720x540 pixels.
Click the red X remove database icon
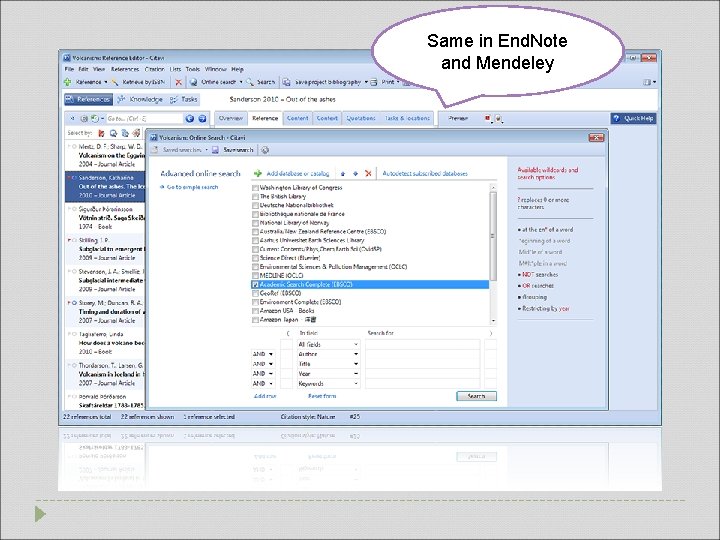point(368,174)
